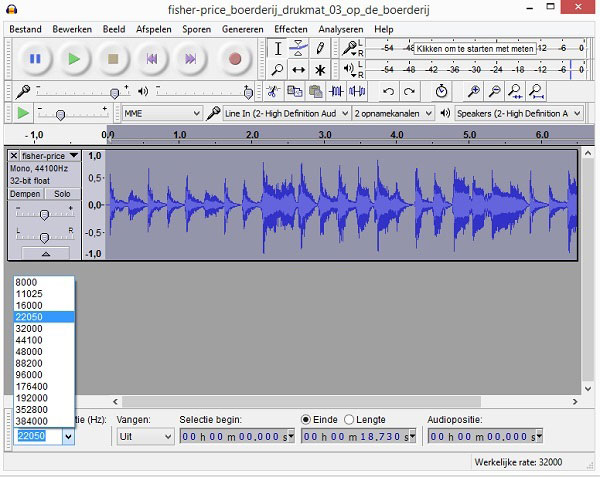Click the Cut scissors icon
600x477 pixels.
272,91
